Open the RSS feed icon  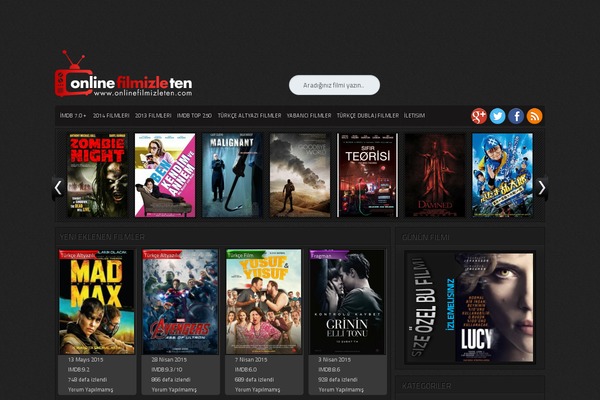tap(535, 116)
